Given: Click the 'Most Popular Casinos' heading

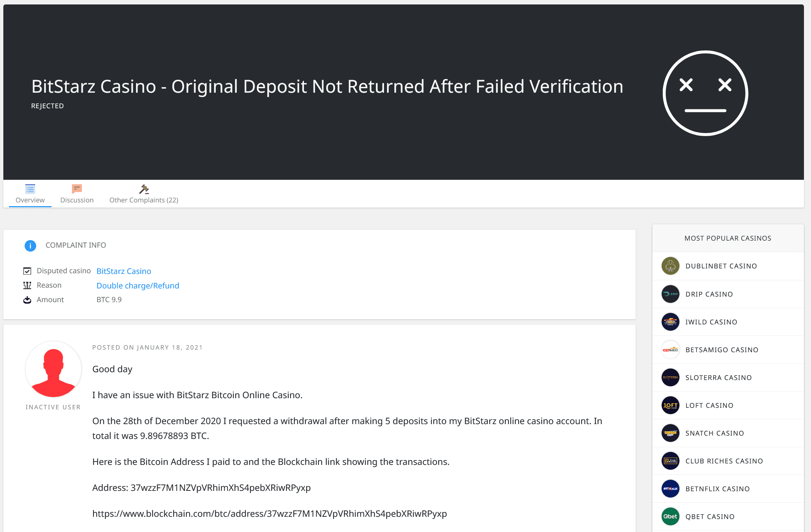Looking at the screenshot, I should (x=728, y=238).
